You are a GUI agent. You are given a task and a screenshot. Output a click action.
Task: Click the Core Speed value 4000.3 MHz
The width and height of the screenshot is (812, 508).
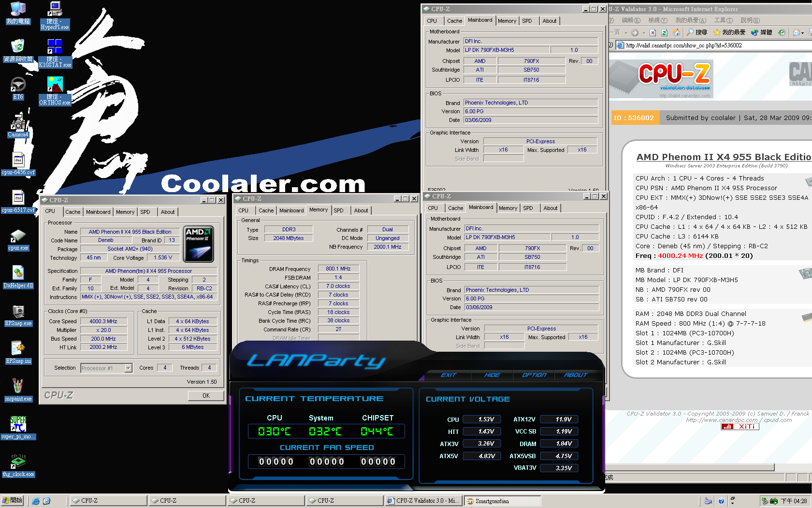[103, 321]
